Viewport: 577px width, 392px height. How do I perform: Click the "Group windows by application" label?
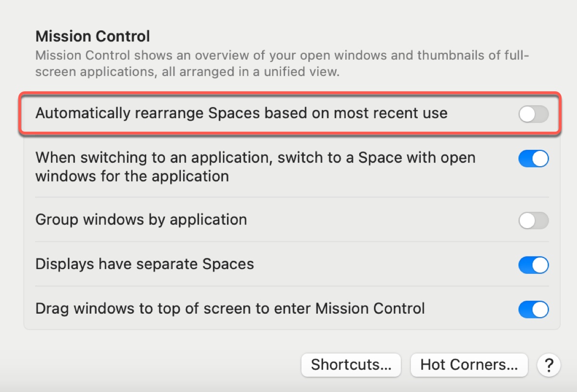pyautogui.click(x=141, y=220)
